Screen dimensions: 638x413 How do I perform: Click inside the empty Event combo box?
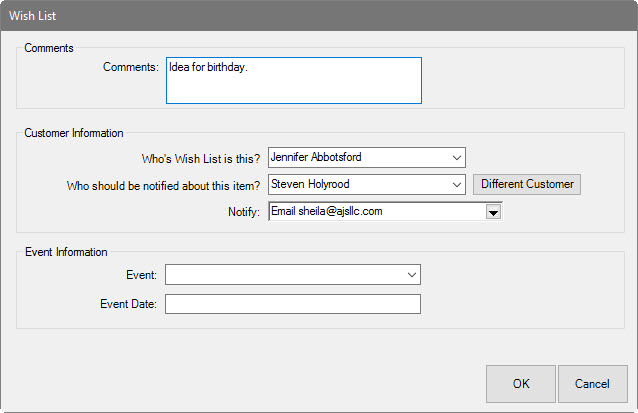point(284,275)
